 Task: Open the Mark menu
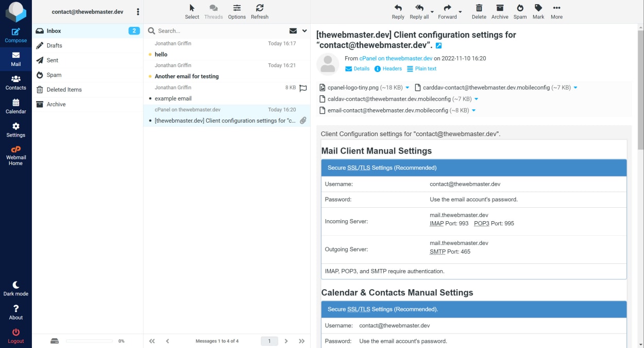click(x=538, y=12)
